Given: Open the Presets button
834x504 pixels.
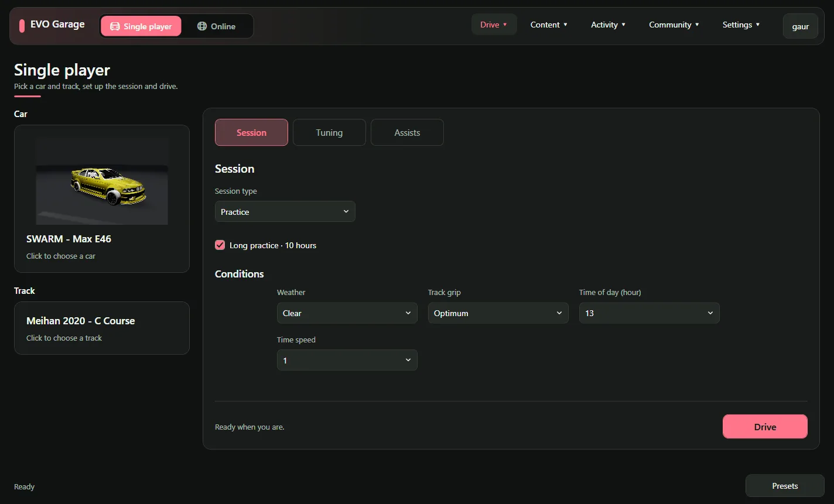Looking at the screenshot, I should 785,486.
